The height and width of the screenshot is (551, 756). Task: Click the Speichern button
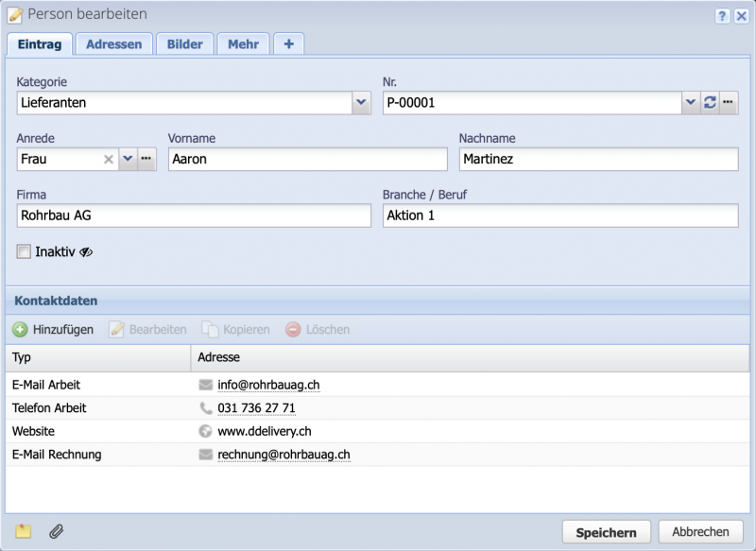[x=604, y=531]
